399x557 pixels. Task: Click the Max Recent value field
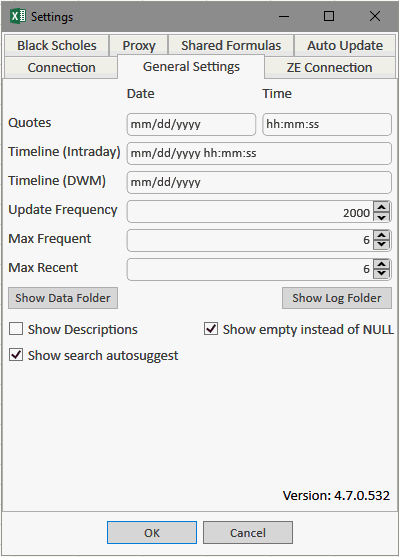click(250, 270)
